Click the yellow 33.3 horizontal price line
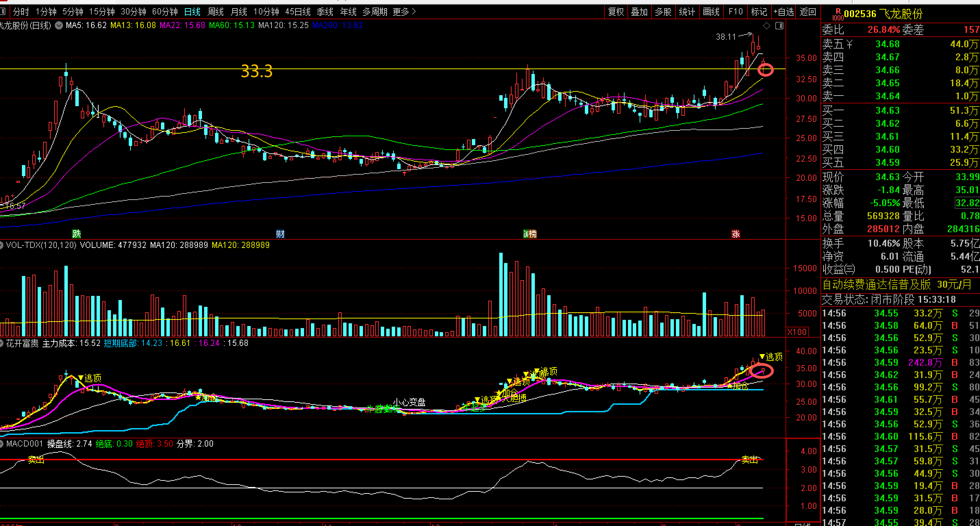Image resolution: width=980 pixels, height=526 pixels. [380, 69]
